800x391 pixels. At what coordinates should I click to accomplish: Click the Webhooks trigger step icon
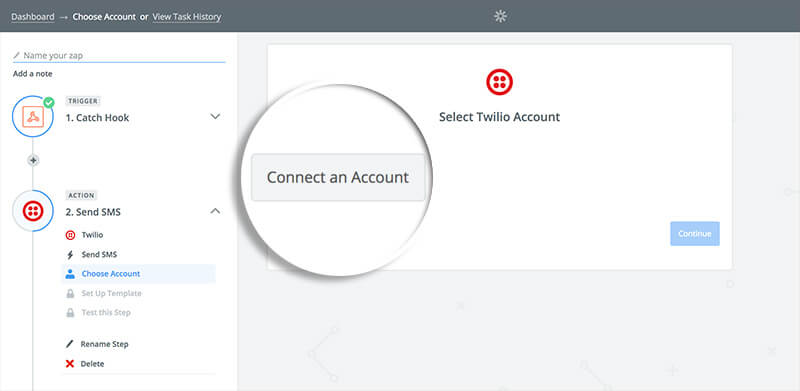(x=33, y=117)
